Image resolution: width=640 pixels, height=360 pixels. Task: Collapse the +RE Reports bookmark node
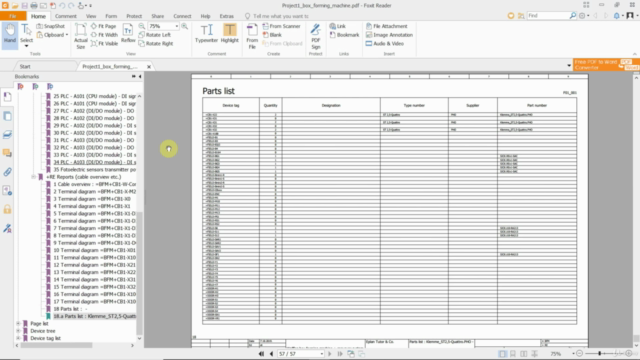click(33, 177)
